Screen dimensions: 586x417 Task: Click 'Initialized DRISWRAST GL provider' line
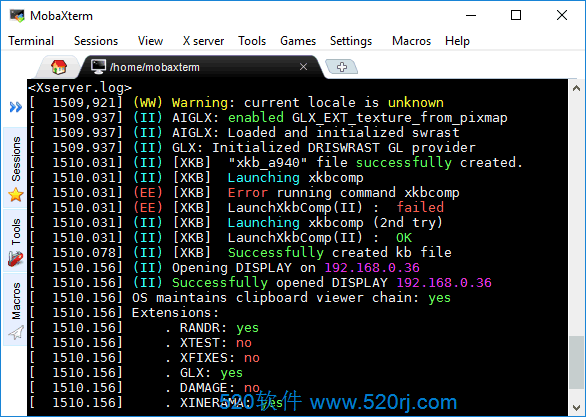pyautogui.click(x=344, y=148)
